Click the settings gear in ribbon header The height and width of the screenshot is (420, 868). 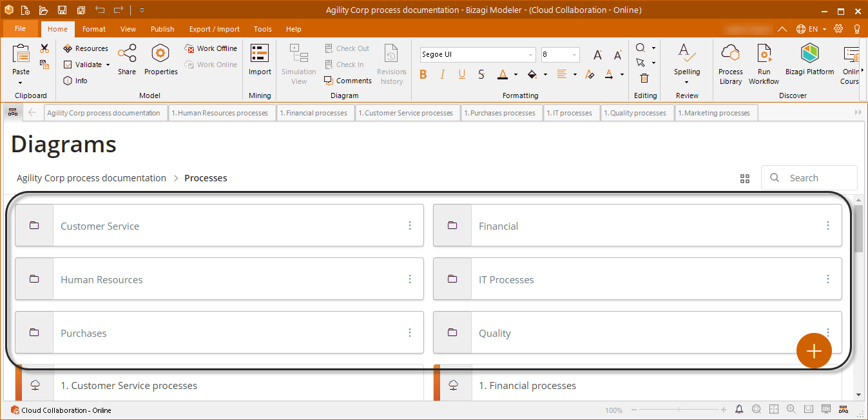(x=838, y=29)
